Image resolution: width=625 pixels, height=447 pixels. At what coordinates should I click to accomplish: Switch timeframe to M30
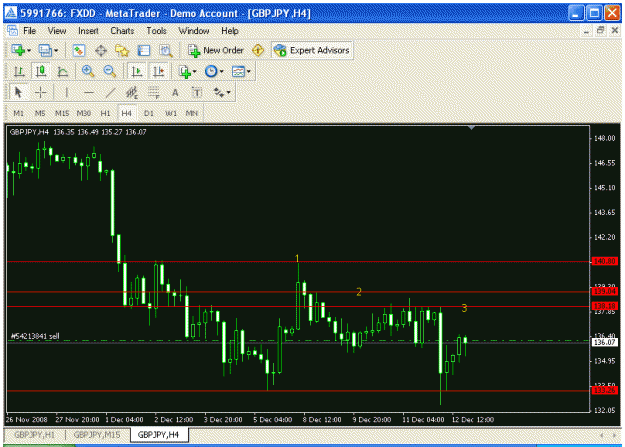tap(84, 113)
